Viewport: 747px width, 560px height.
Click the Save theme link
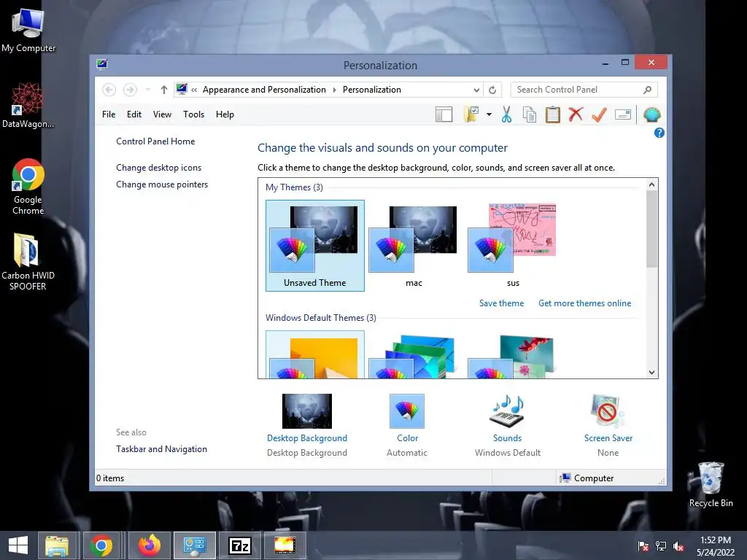[x=501, y=303]
